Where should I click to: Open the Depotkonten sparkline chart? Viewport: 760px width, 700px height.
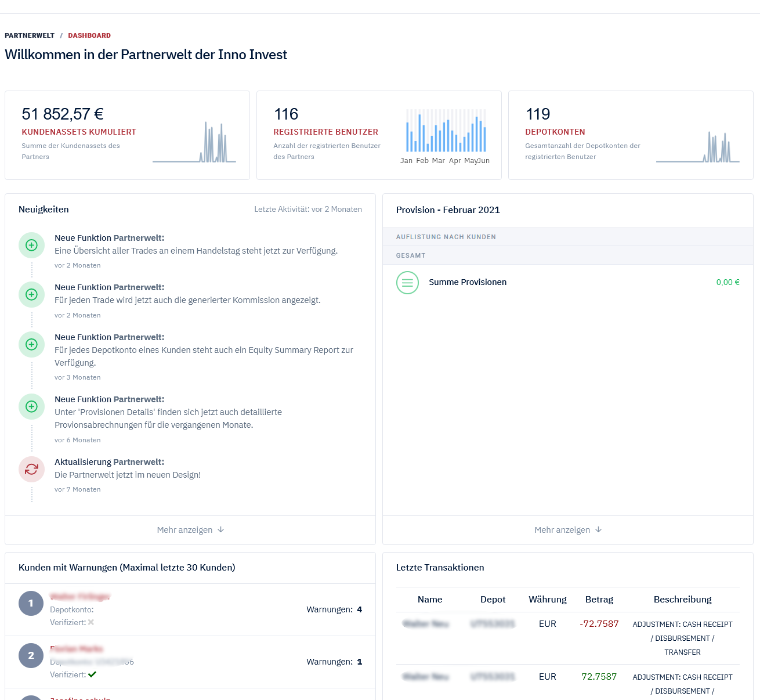[x=698, y=147]
